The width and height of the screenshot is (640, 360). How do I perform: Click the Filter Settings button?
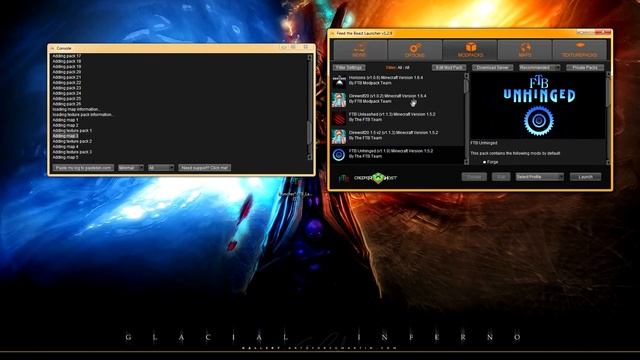pos(349,68)
